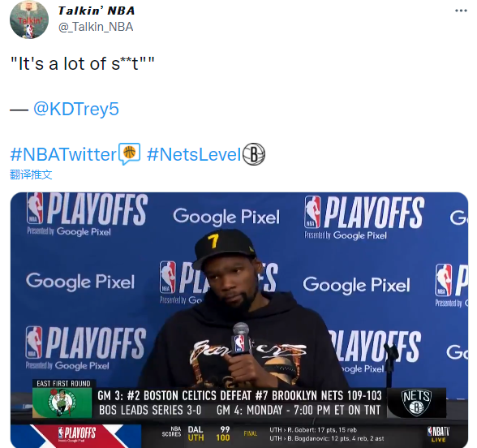This screenshot has width=477, height=448.
Task: Click the Nets shield logo in video
Action: coord(416,403)
